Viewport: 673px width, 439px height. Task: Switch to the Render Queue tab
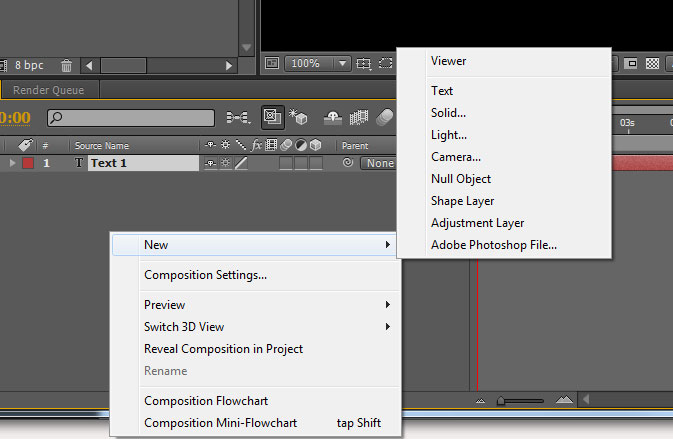[x=49, y=90]
